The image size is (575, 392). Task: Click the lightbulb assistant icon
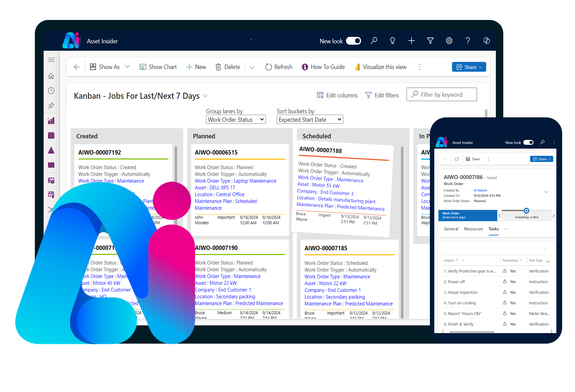click(393, 41)
